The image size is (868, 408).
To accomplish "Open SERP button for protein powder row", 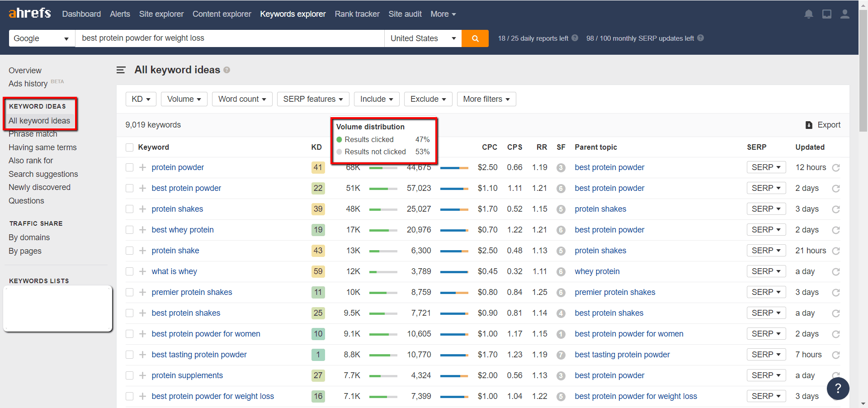I will 766,167.
